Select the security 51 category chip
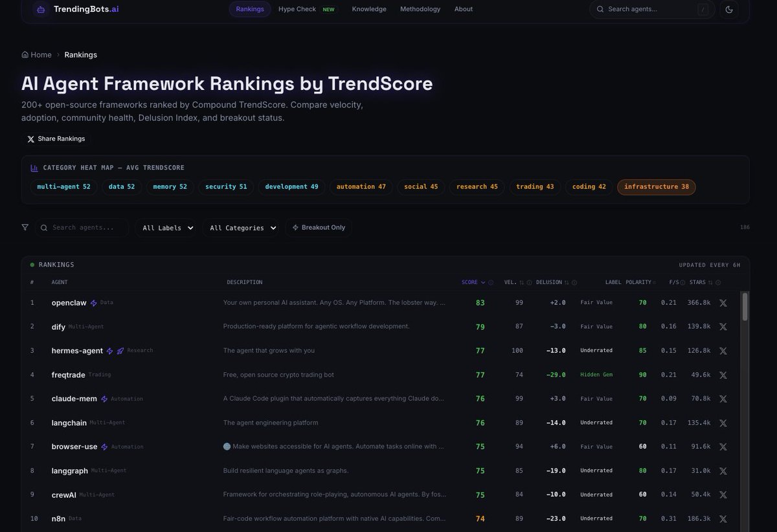Viewport: 777px width, 532px height. [226, 187]
